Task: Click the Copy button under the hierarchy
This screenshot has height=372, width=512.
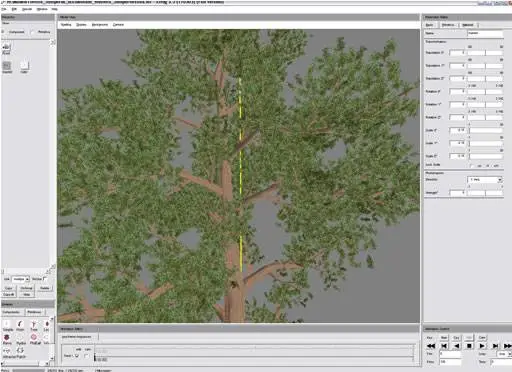Action: pos(9,288)
